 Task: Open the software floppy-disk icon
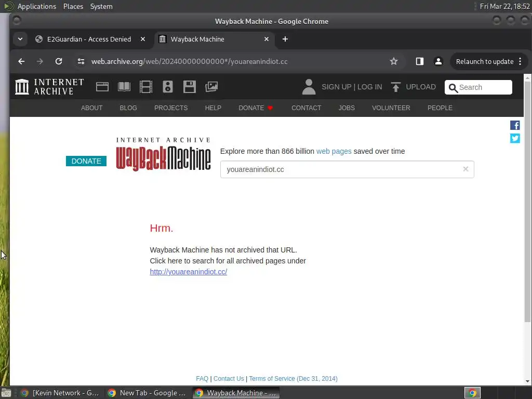[189, 87]
